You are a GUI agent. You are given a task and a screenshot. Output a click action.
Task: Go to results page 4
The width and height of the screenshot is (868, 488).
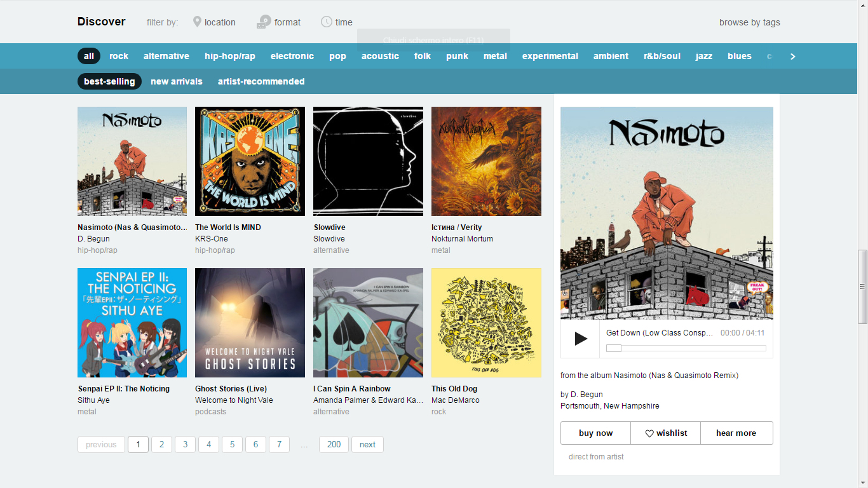pos(208,444)
